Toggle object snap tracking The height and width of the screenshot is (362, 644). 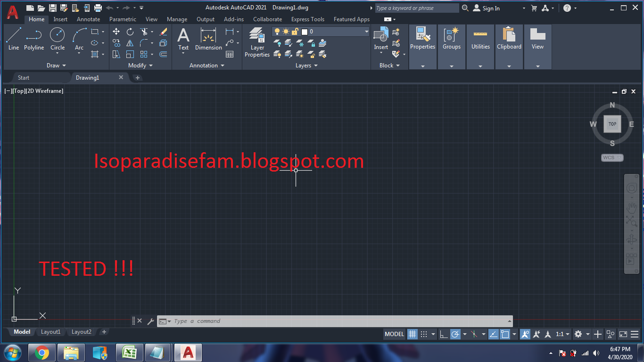point(493,334)
